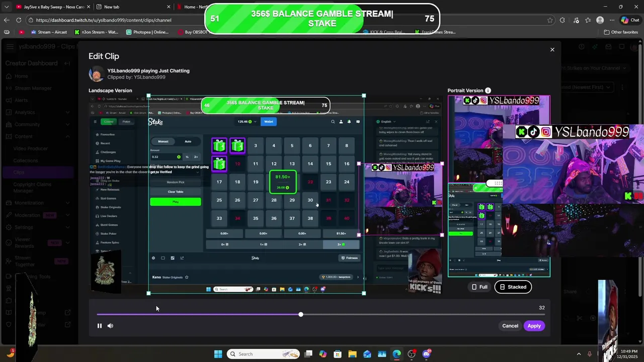Viewport: 644px width, 362px height.
Task: Expand the Monetization section in the sidebar
Action: tap(67, 203)
